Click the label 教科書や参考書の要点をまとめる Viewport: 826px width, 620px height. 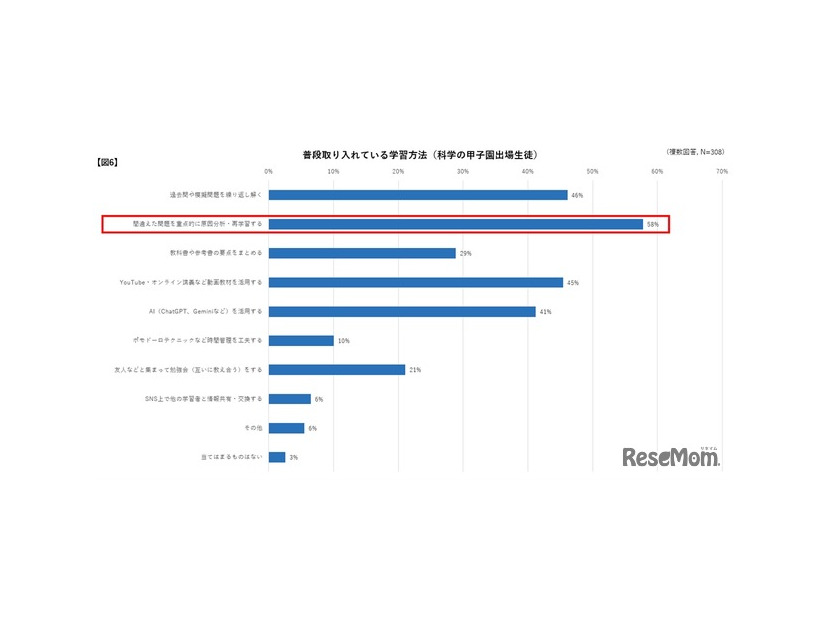point(218,253)
